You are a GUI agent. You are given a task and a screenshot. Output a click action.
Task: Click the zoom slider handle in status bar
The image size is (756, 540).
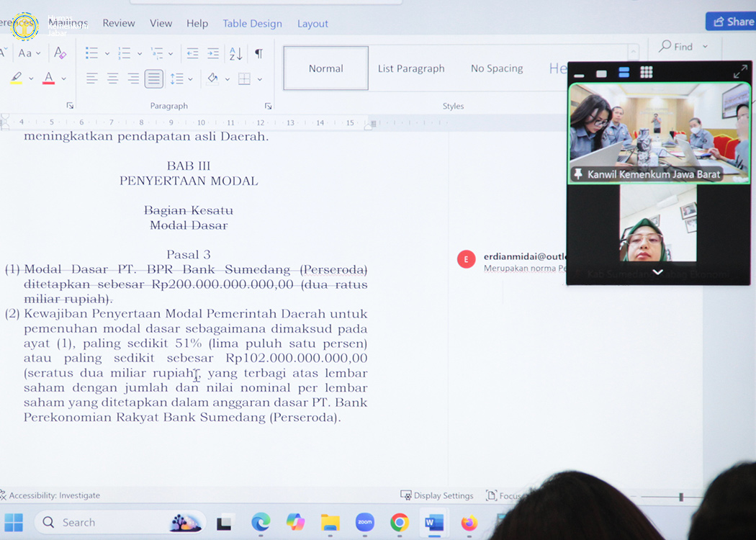pyautogui.click(x=681, y=497)
